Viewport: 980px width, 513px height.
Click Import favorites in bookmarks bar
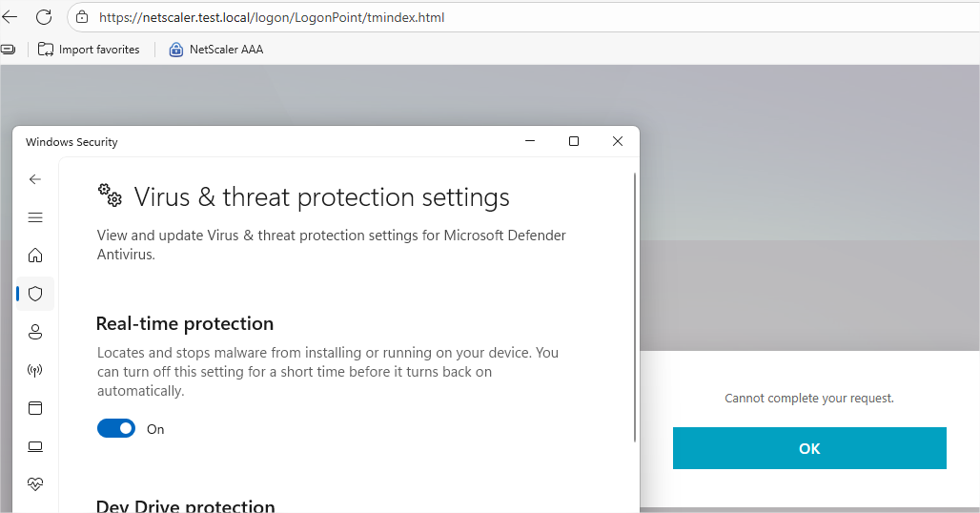point(89,50)
